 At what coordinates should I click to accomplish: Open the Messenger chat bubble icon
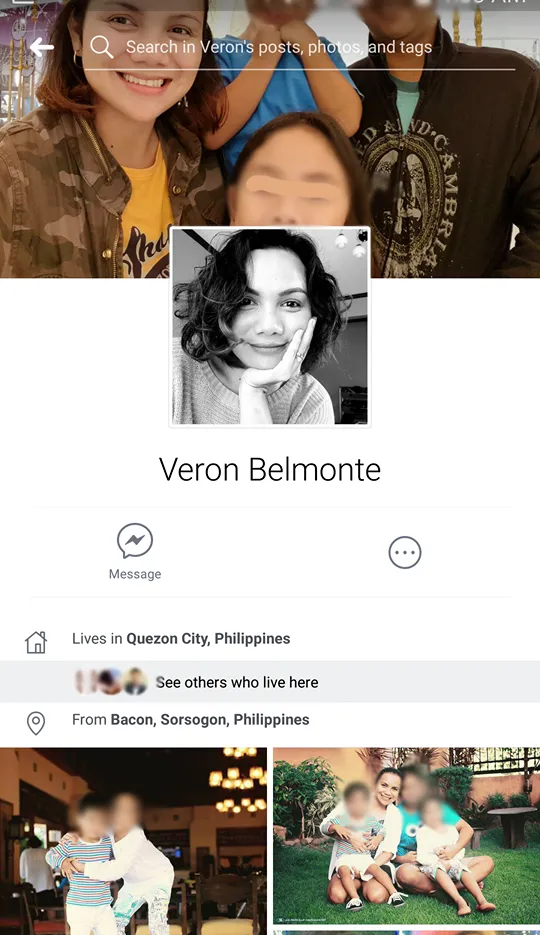[135, 540]
